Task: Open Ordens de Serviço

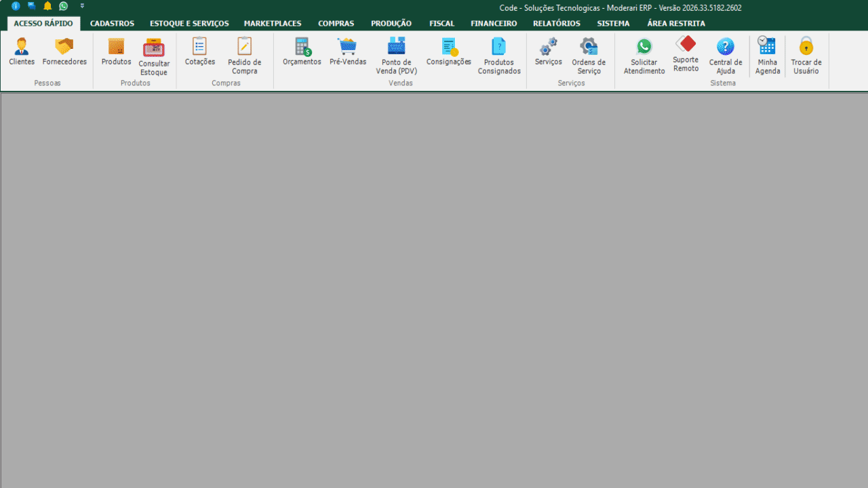Action: tap(589, 47)
